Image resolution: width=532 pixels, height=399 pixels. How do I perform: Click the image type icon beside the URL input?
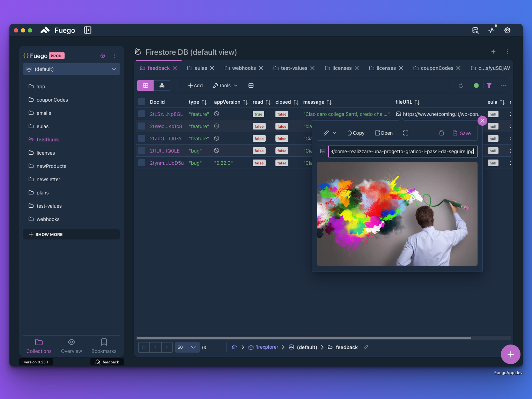[323, 152]
